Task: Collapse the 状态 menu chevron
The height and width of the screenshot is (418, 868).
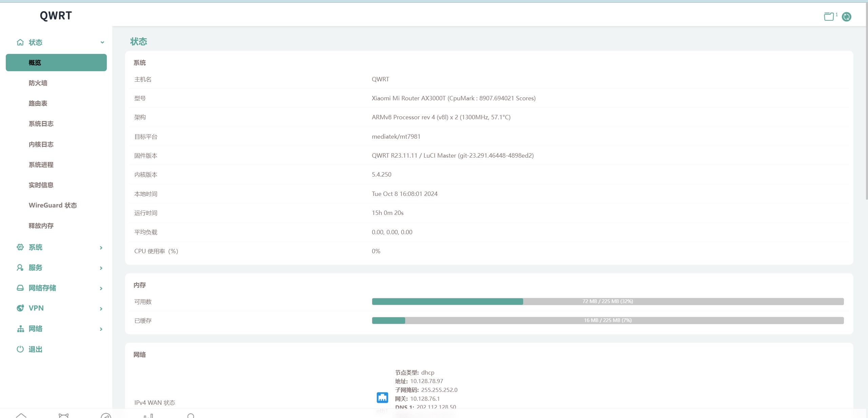Action: [102, 42]
